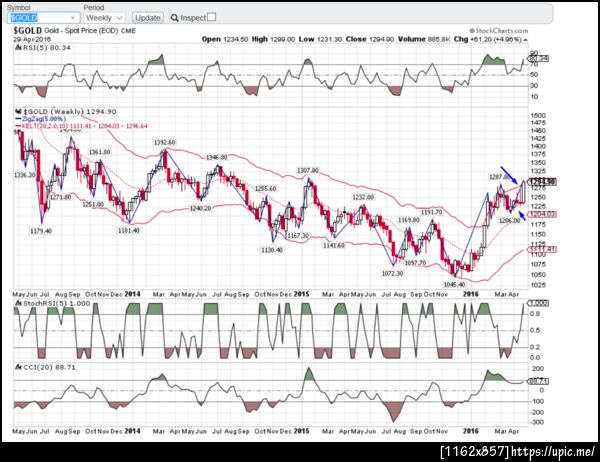Click the 1232.00 price label
The height and width of the screenshot is (462, 600).
pos(363,197)
